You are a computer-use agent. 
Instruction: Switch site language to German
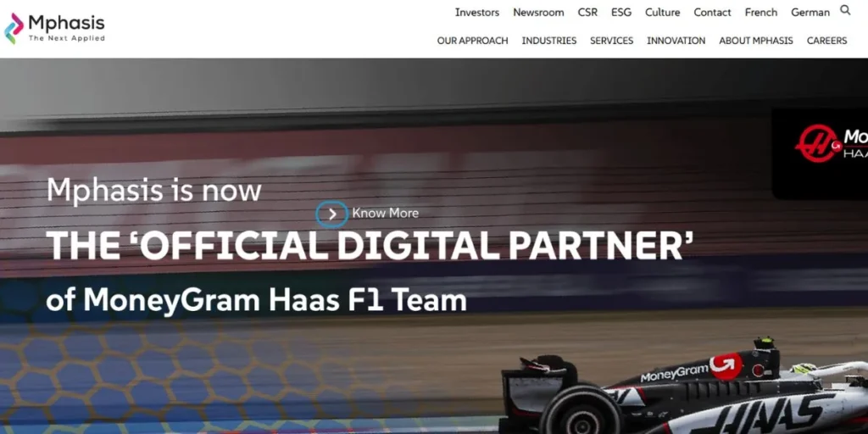click(810, 12)
